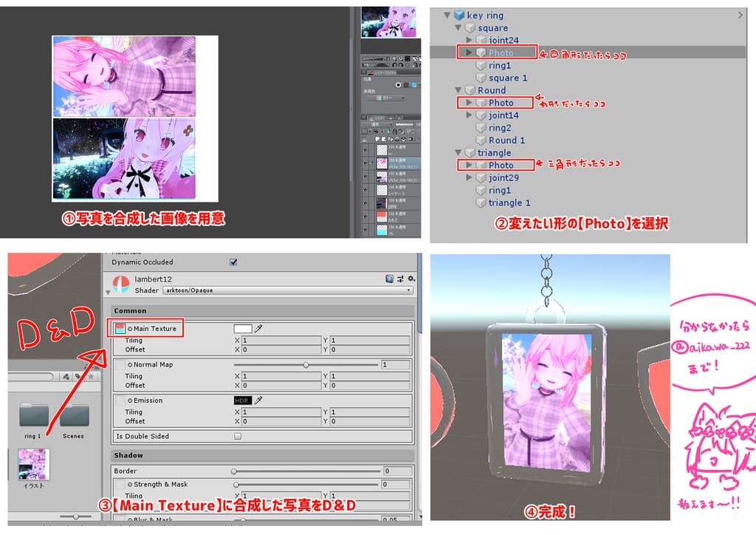Viewport: 756px width, 535px height.
Task: Disable the Dynamic Occluded checkbox
Action: click(233, 262)
